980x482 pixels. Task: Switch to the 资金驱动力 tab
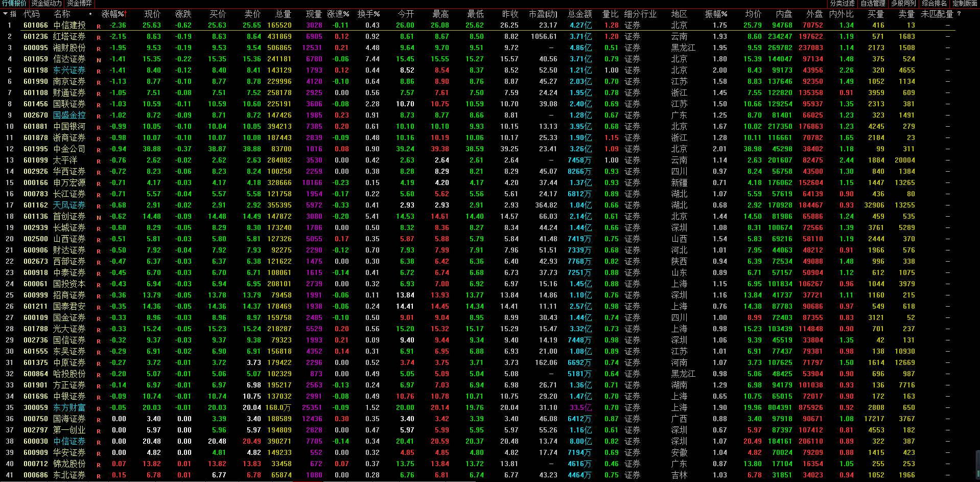(x=46, y=4)
